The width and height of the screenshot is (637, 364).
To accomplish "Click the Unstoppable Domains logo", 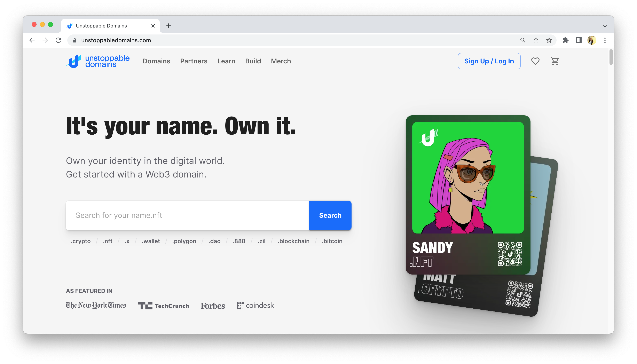I will 98,61.
